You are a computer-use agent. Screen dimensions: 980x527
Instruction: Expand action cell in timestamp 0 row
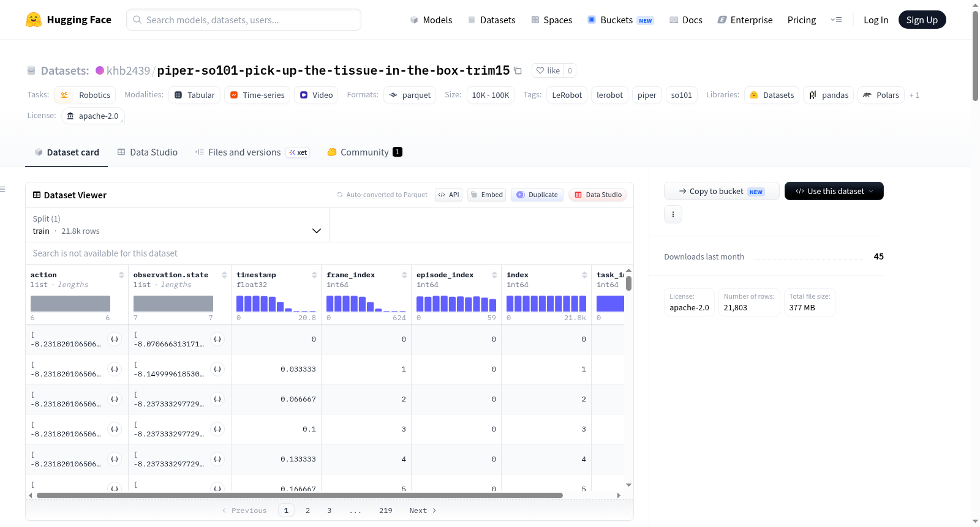pos(115,339)
